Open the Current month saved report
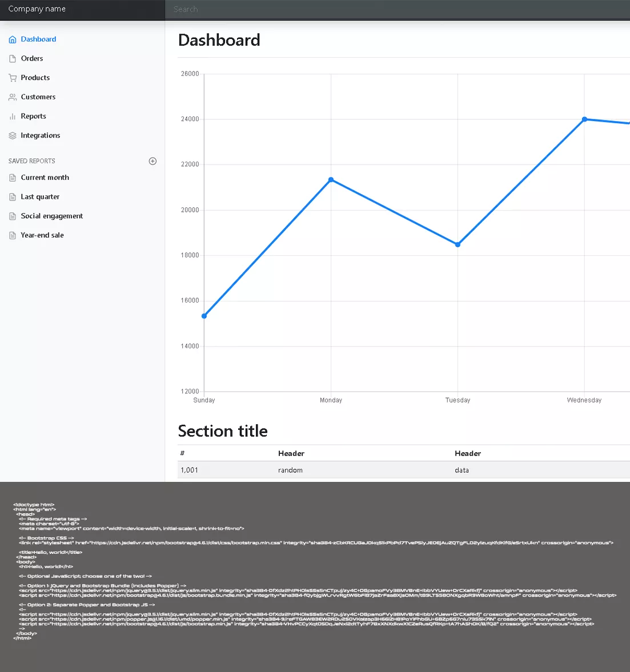Image resolution: width=630 pixels, height=672 pixels. point(45,178)
